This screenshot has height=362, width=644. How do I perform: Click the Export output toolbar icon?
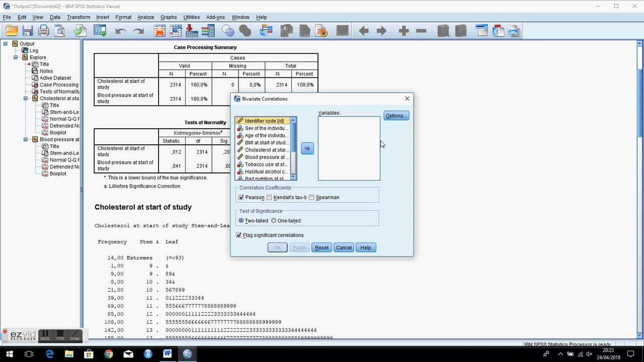(x=79, y=31)
